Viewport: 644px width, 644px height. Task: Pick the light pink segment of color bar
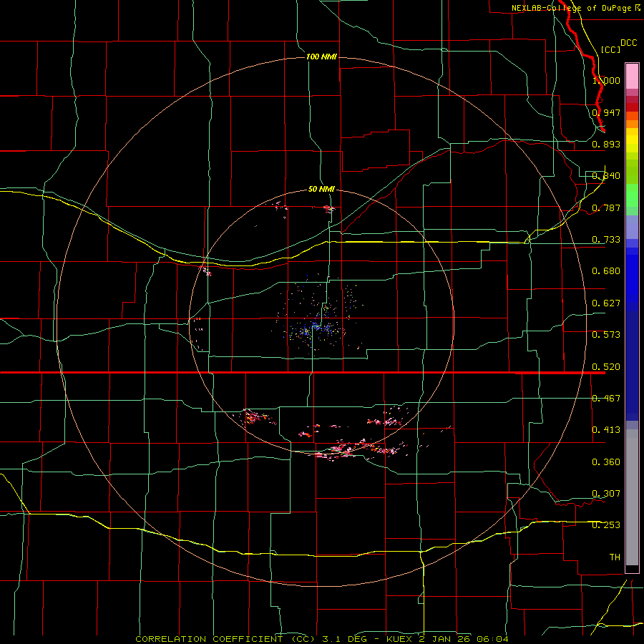[632, 77]
